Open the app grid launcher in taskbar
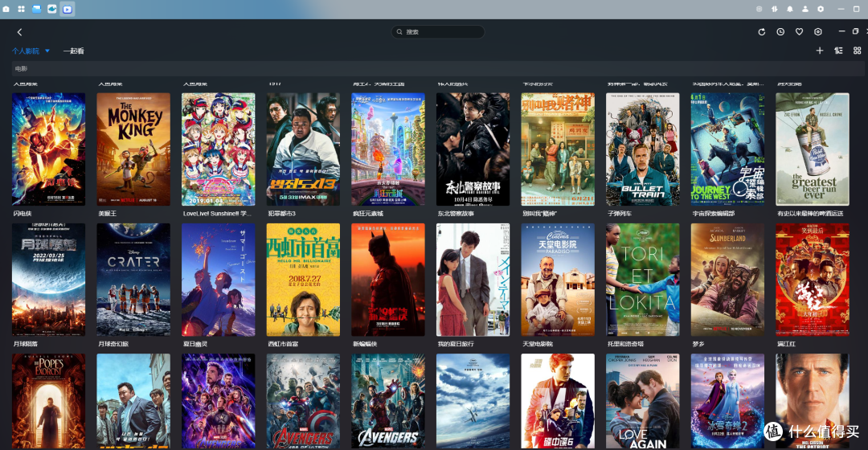This screenshot has width=868, height=450. tap(21, 9)
